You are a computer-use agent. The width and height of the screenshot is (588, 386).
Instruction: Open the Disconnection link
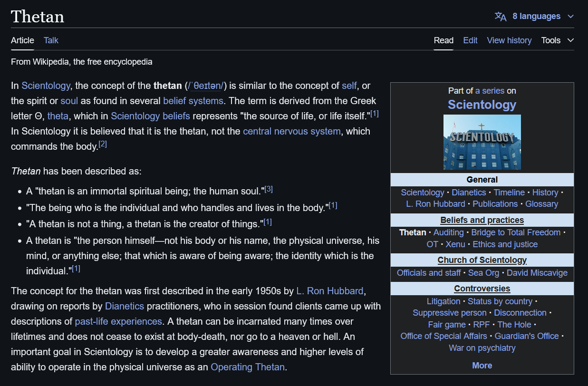point(521,313)
